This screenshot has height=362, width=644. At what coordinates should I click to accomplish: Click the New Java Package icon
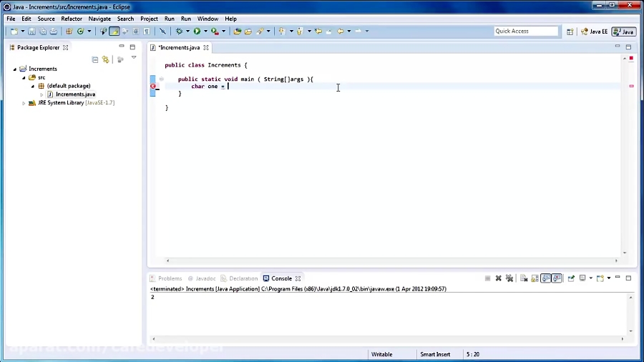click(69, 31)
